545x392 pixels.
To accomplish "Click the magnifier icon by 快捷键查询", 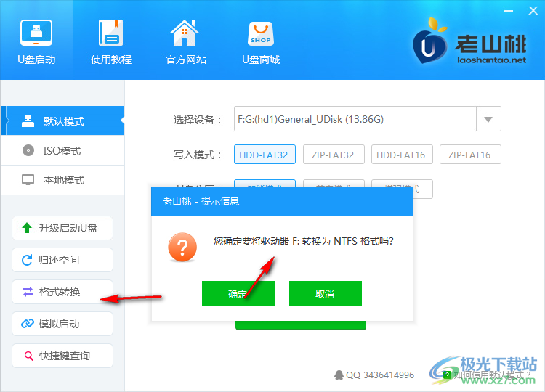I will (28, 356).
